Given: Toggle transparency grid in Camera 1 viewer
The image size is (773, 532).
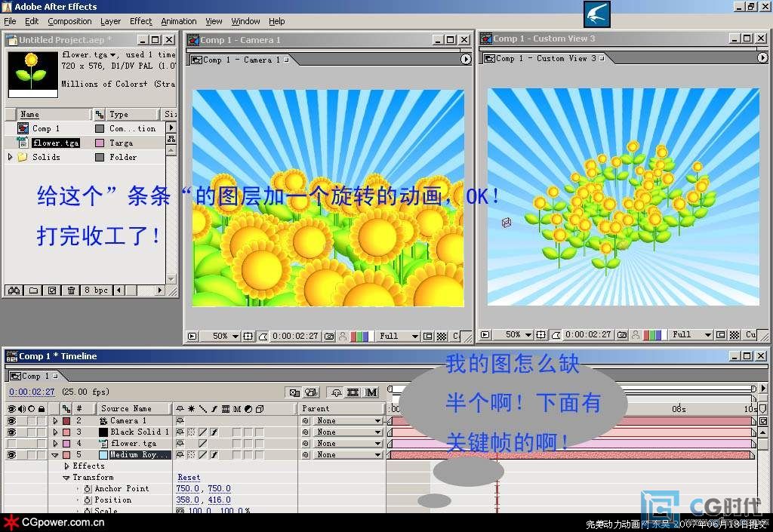Looking at the screenshot, I should pos(442,337).
